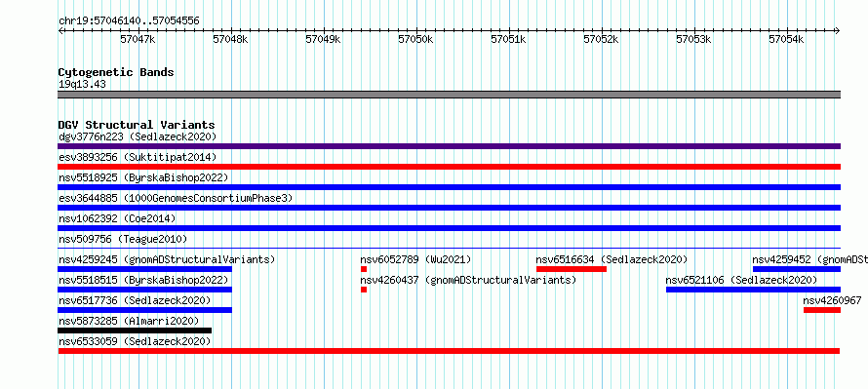868x389 pixels.
Task: Open variant nsv6052789 (Wu2021) label
Action: point(415,259)
